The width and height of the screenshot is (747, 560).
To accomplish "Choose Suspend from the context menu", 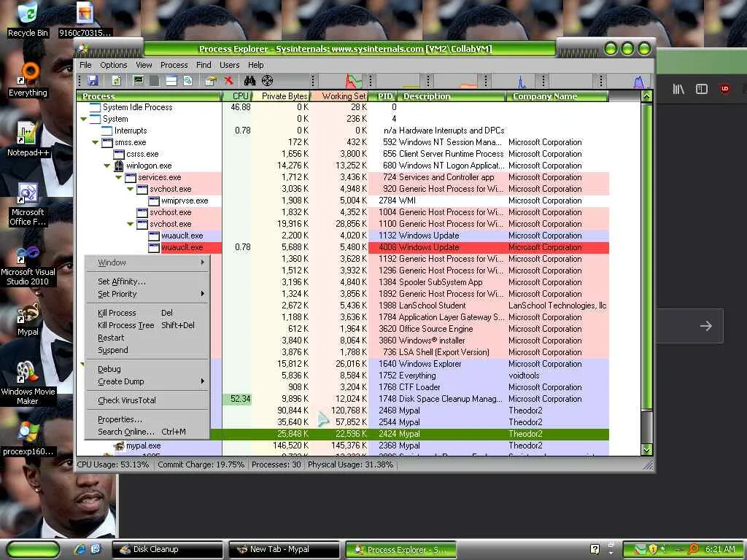I will coord(147,350).
